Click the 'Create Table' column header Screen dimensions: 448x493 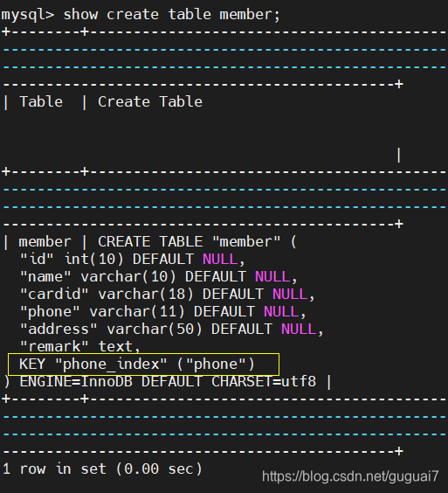[x=150, y=102]
